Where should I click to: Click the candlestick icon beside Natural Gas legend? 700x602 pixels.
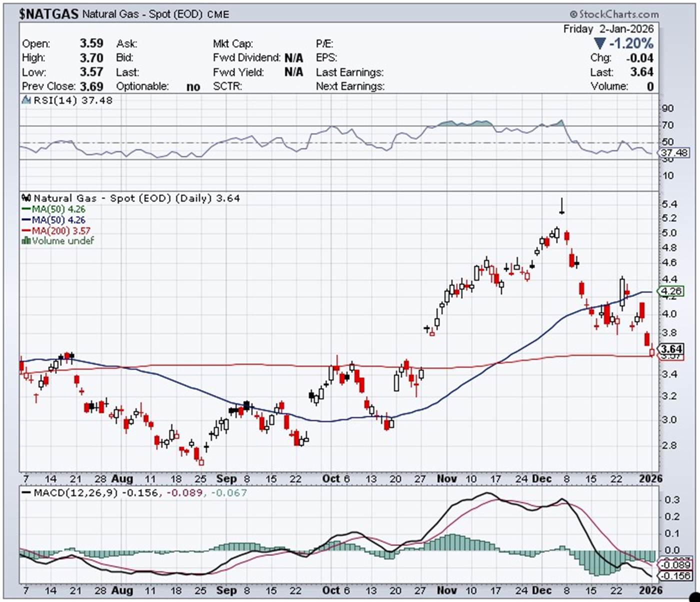tap(26, 198)
